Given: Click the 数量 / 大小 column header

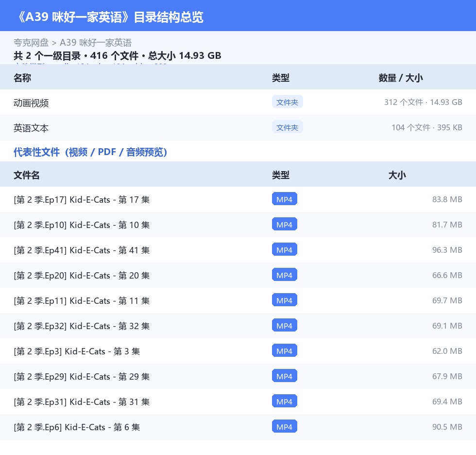Looking at the screenshot, I should tap(401, 78).
